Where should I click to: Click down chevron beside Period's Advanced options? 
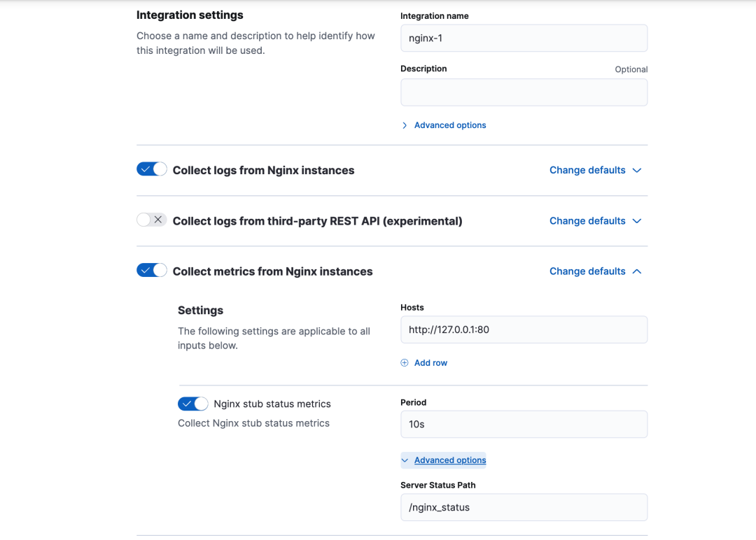pos(405,460)
